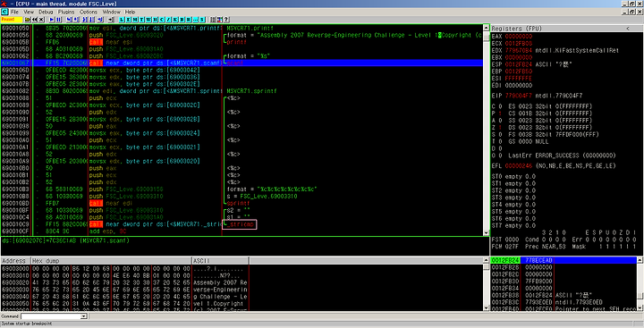Click the Trace into toolbar icon
Viewport: 644px width, 328px height.
coord(85,20)
